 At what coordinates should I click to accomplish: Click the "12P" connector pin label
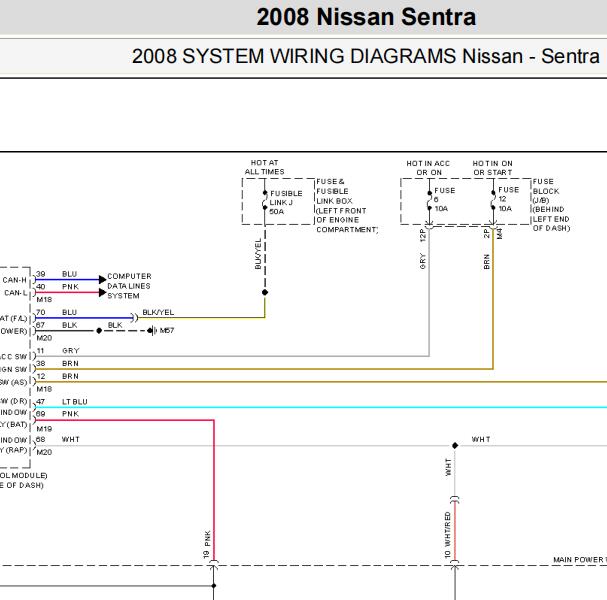tap(422, 235)
